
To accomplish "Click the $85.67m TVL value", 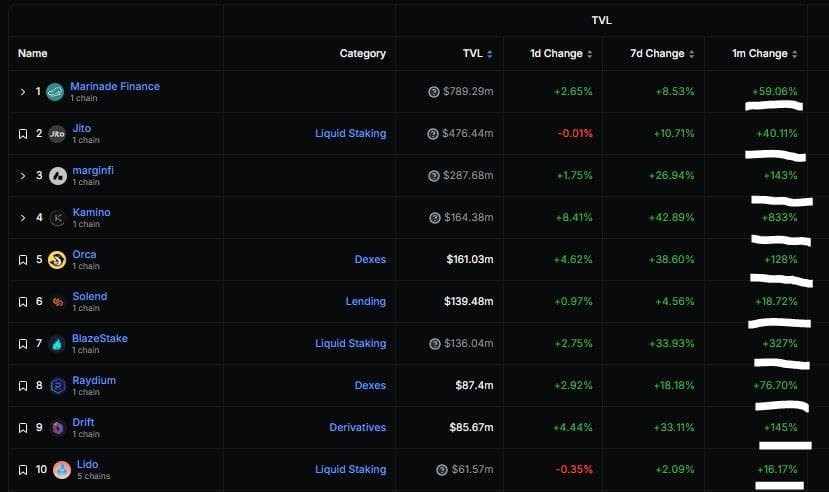I will [x=472, y=428].
